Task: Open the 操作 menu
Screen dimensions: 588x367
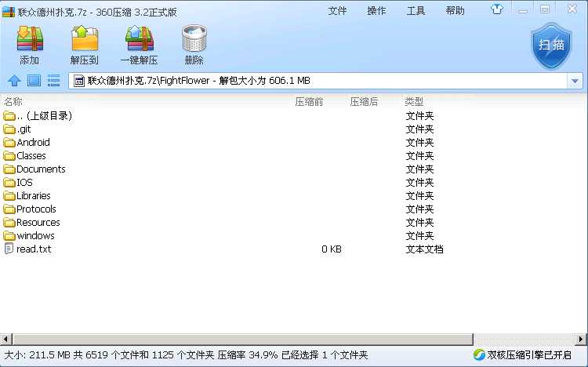Action: coord(376,11)
